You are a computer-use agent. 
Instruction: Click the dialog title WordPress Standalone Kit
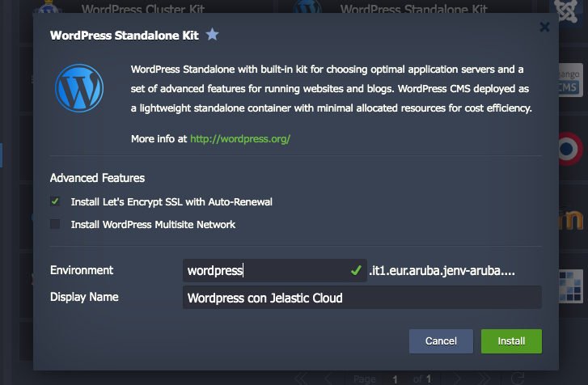pyautogui.click(x=124, y=36)
